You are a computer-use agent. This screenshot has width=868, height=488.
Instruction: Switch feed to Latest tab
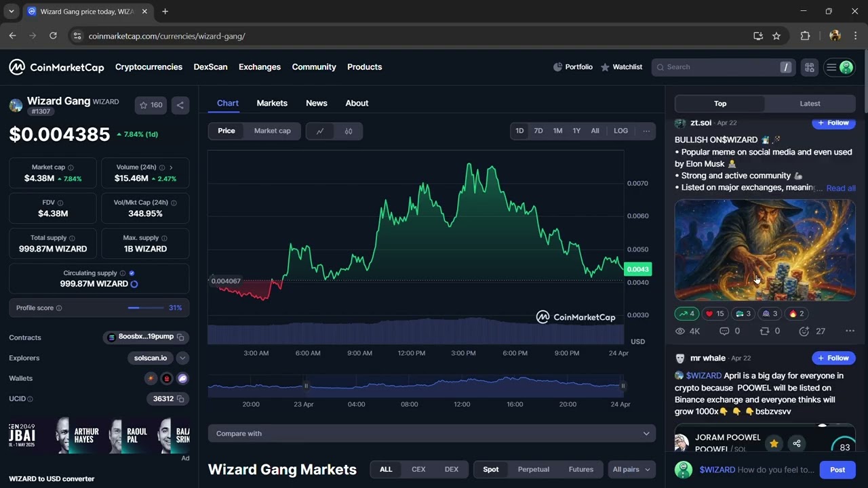(810, 104)
